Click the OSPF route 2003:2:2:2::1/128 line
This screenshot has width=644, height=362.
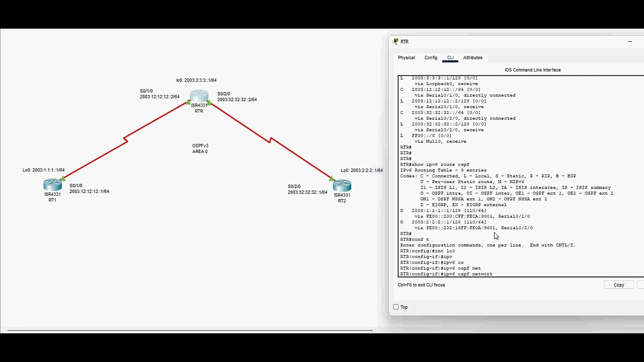443,222
